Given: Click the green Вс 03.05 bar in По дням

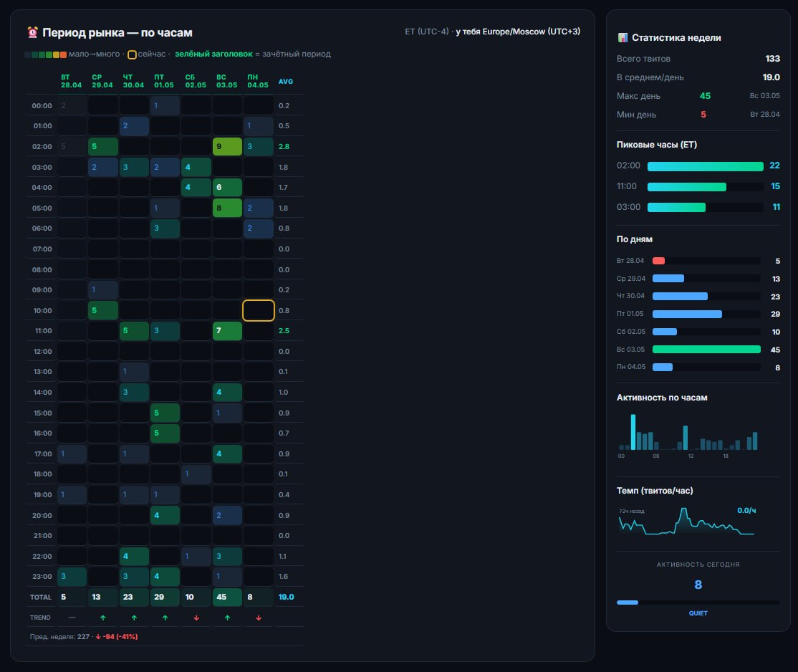Looking at the screenshot, I should pyautogui.click(x=706, y=349).
